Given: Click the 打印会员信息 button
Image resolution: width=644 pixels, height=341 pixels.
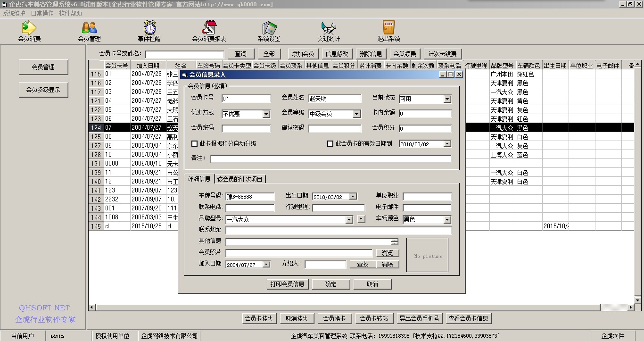Looking at the screenshot, I should (x=287, y=284).
